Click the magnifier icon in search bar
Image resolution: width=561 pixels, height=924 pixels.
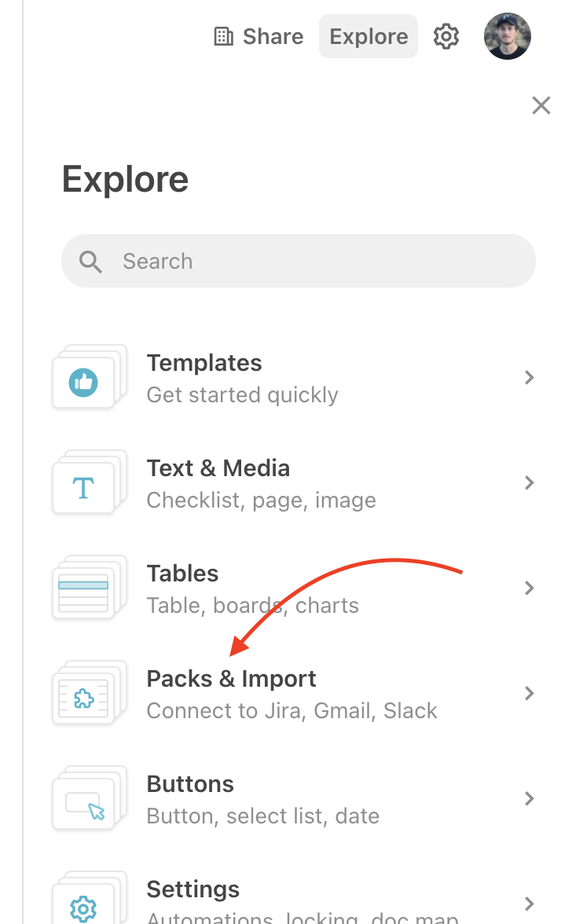[90, 262]
